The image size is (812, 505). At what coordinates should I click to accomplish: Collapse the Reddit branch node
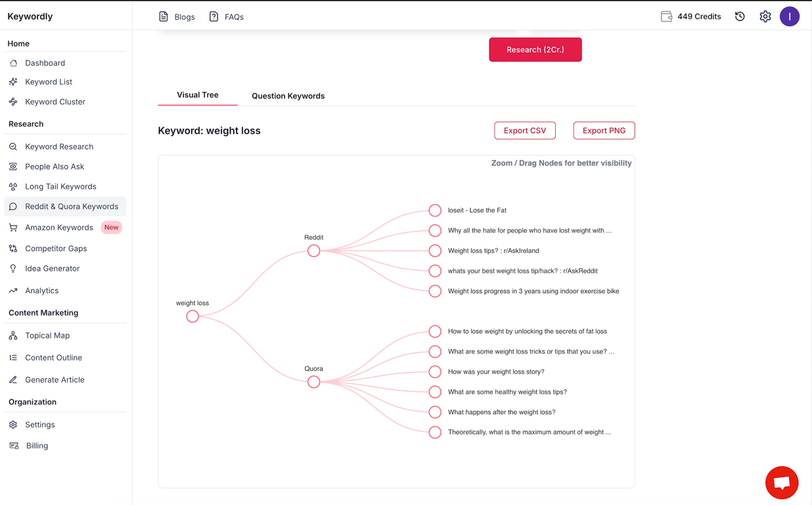[313, 251]
